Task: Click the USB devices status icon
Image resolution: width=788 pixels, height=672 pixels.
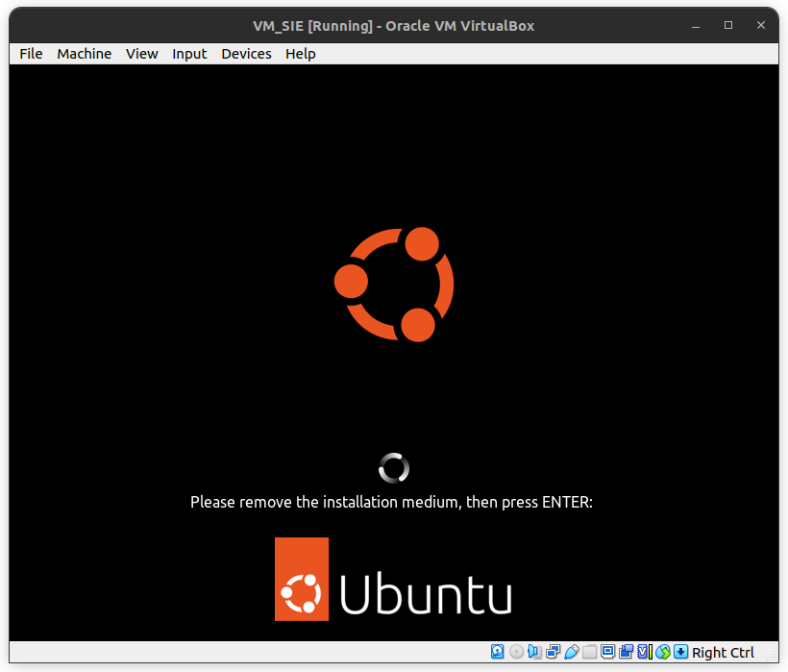Action: (572, 652)
